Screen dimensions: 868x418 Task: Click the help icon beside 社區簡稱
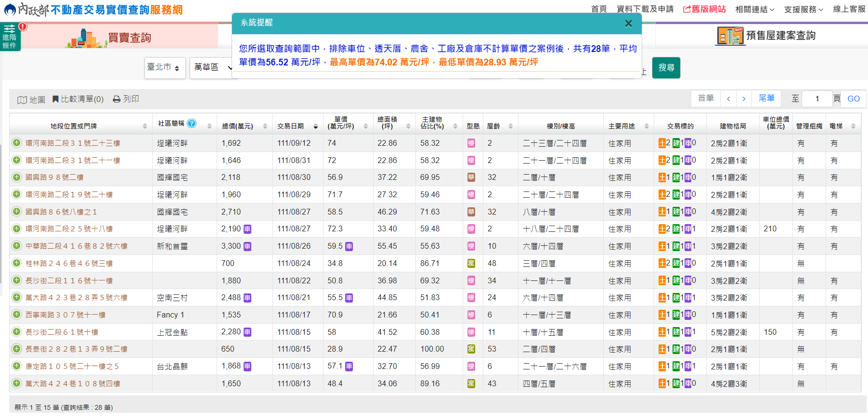pyautogui.click(x=192, y=123)
